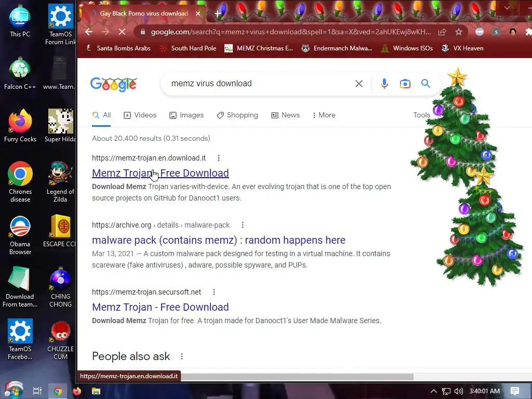Show hidden tray icons chevron
The width and height of the screenshot is (532, 399).
434,391
